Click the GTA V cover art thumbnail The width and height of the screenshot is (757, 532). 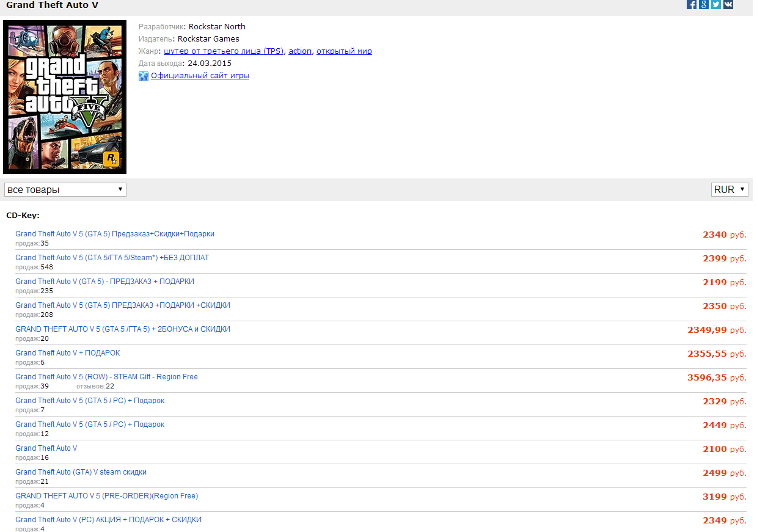click(x=65, y=97)
